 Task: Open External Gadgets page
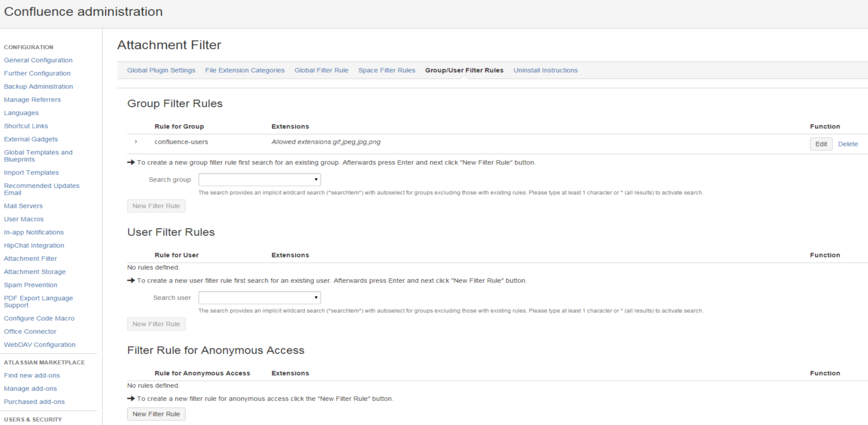tap(31, 139)
